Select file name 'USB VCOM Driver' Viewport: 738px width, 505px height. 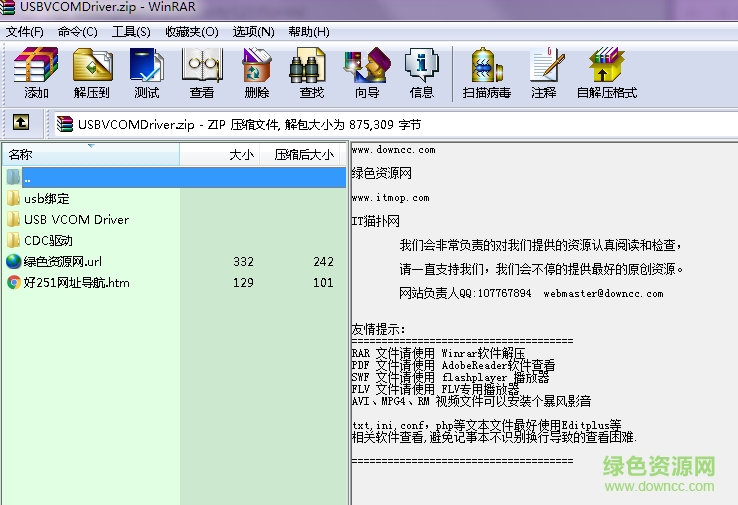pos(76,219)
